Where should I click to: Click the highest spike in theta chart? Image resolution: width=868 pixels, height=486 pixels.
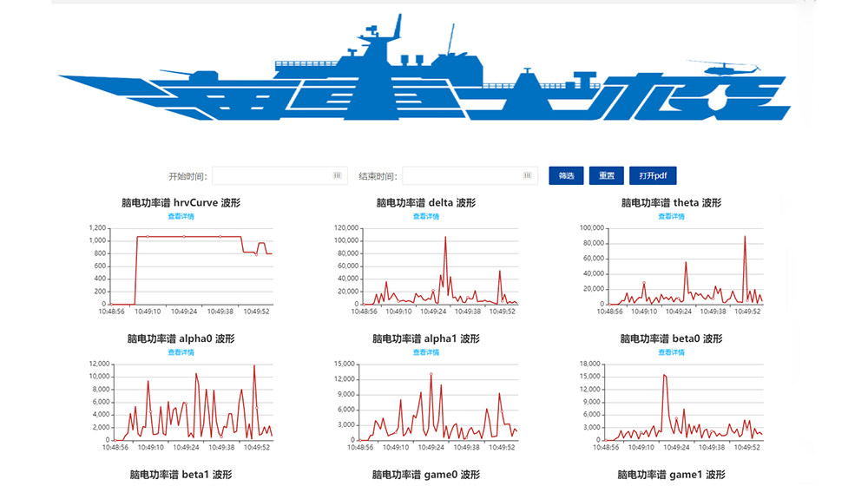click(745, 237)
